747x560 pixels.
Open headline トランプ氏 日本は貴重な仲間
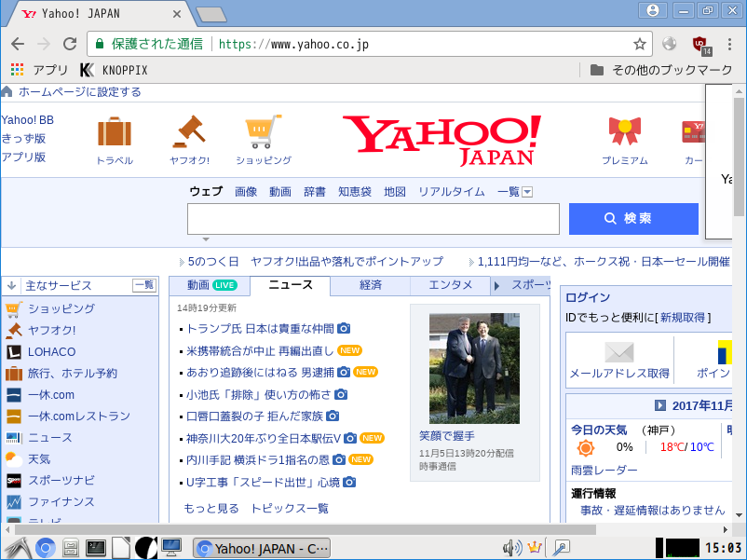tap(260, 329)
